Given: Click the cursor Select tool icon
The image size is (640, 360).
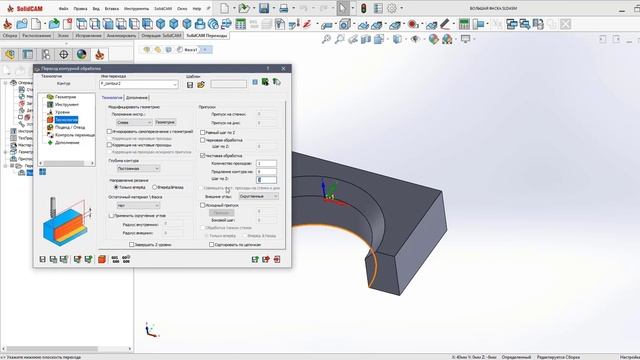Looking at the screenshot, I should [342, 8].
